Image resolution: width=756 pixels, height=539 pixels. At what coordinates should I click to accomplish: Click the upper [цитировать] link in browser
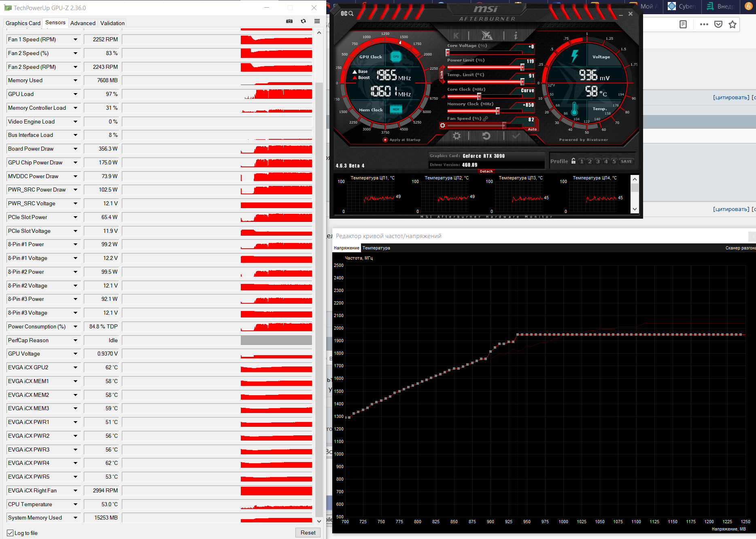(x=731, y=97)
